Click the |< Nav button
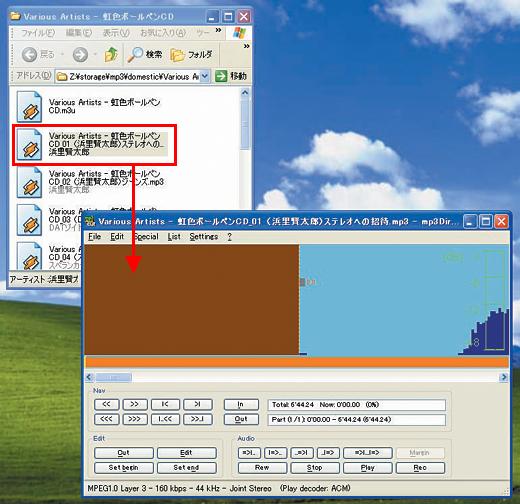The image size is (520, 504). pos(165,404)
